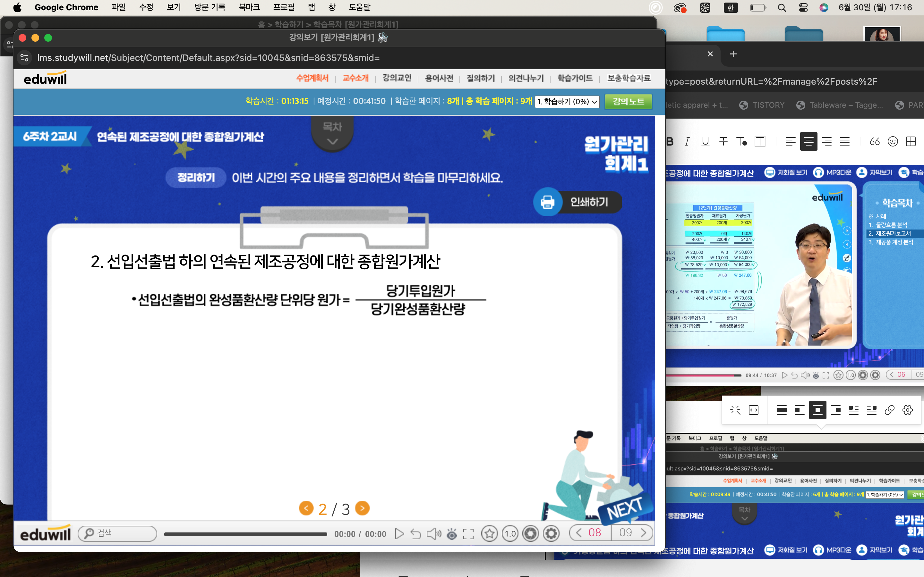Bookmark the page with the star icon

489,533
